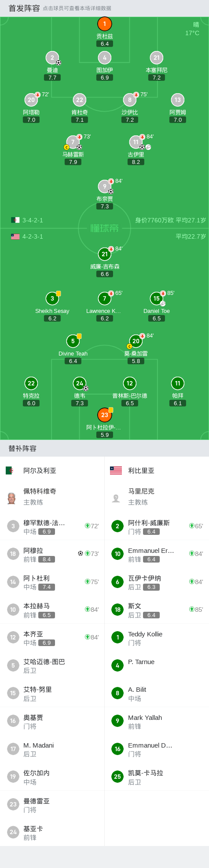Tap 沙伊比 rating badge 7.2

point(130,120)
